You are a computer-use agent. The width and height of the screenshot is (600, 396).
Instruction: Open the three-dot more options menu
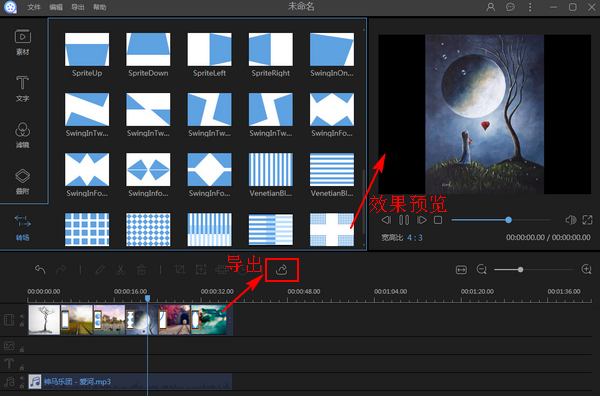(x=530, y=7)
